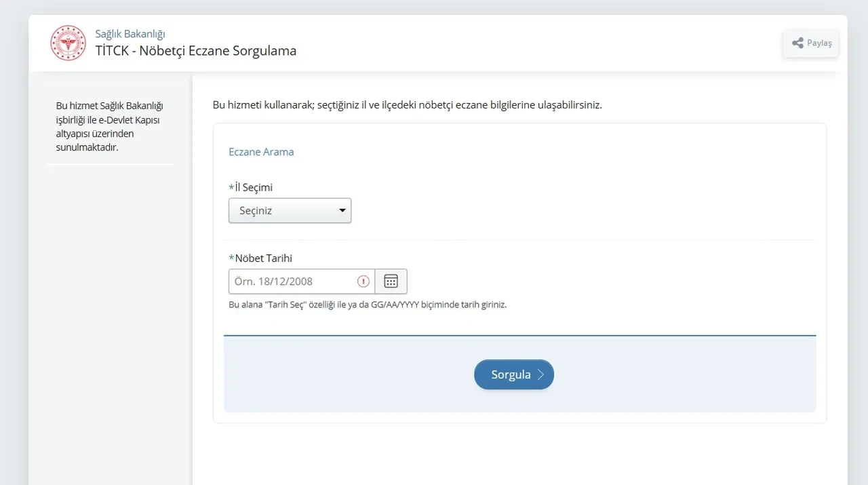Click the red circular emblem in the header

pos(68,42)
